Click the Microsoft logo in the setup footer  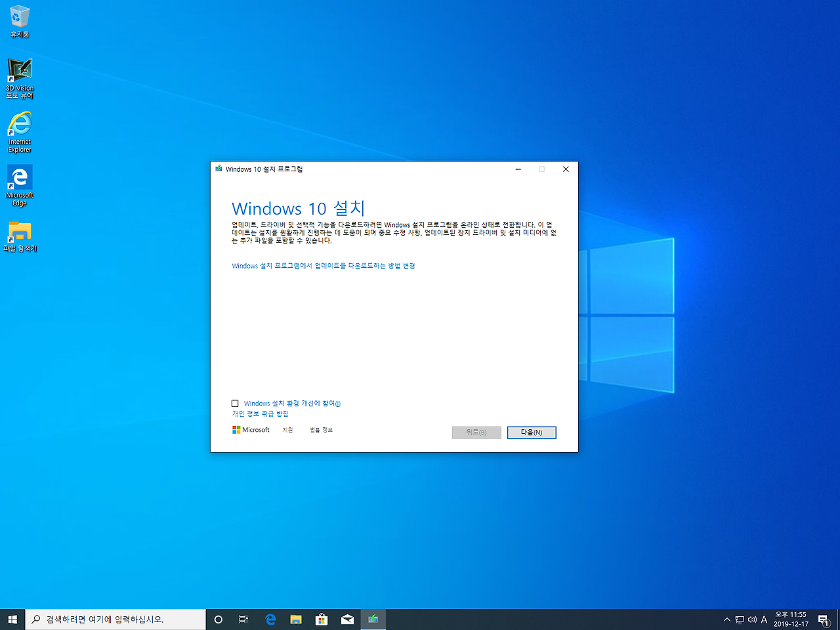click(x=251, y=430)
